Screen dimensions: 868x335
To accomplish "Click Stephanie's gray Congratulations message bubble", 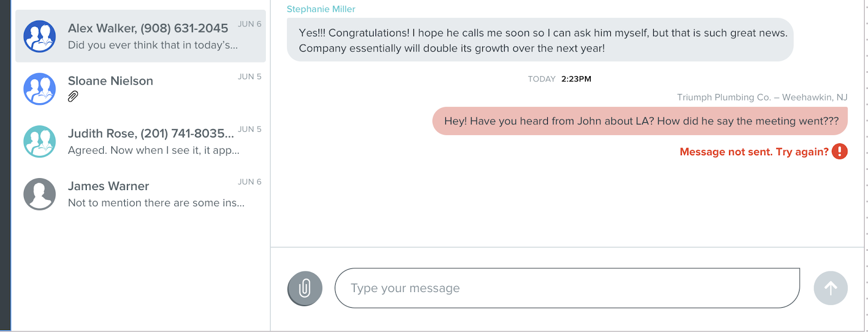I will click(540, 40).
